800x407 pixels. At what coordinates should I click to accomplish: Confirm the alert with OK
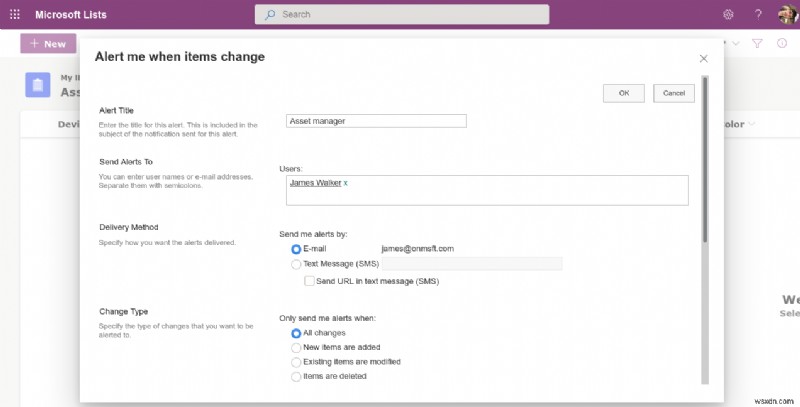point(623,93)
